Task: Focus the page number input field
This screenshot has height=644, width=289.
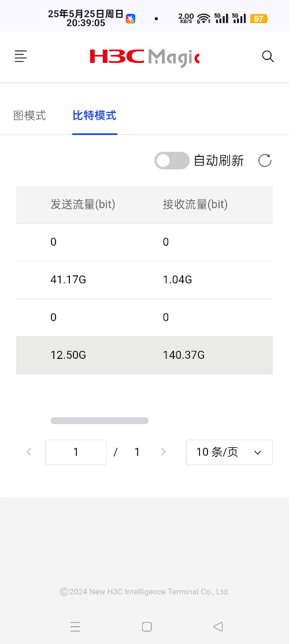Action: [76, 452]
